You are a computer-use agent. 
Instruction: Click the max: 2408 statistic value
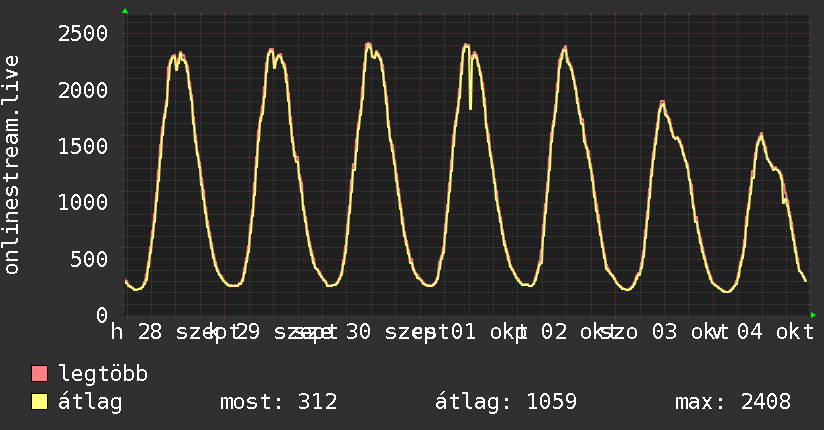point(733,402)
